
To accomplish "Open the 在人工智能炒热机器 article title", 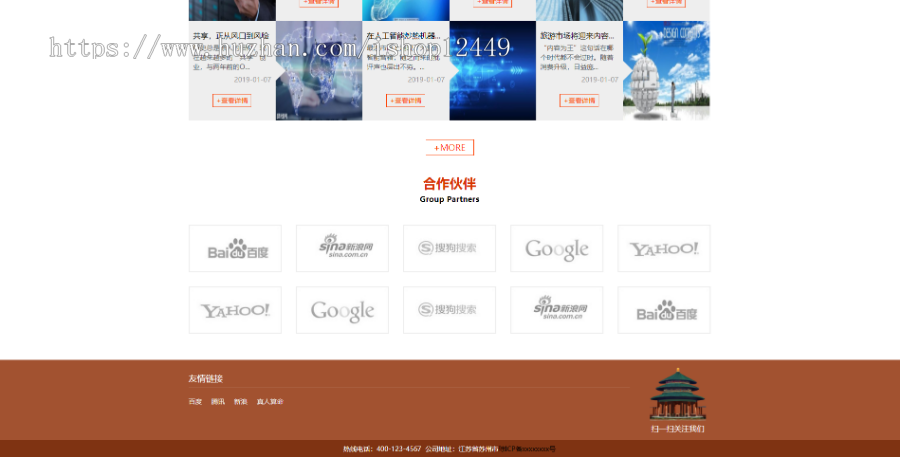I will [x=404, y=36].
